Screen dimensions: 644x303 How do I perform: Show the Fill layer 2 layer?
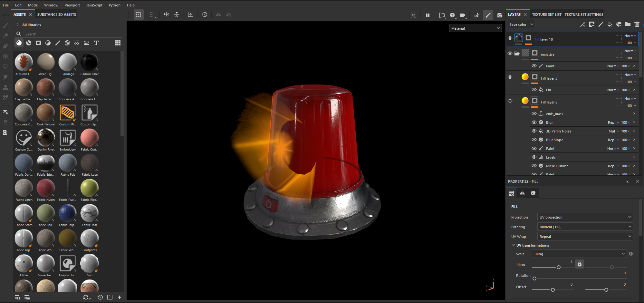[510, 101]
